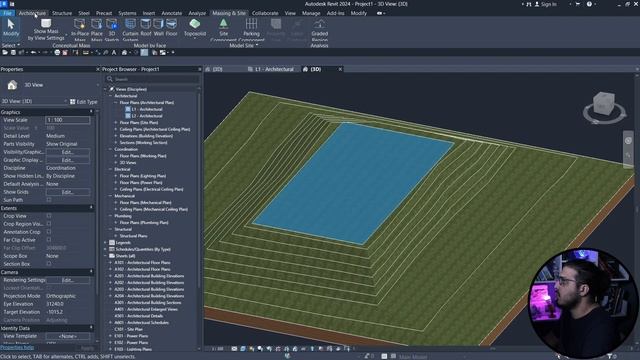
Task: Collapse the Extents properties group
Action: (91, 208)
